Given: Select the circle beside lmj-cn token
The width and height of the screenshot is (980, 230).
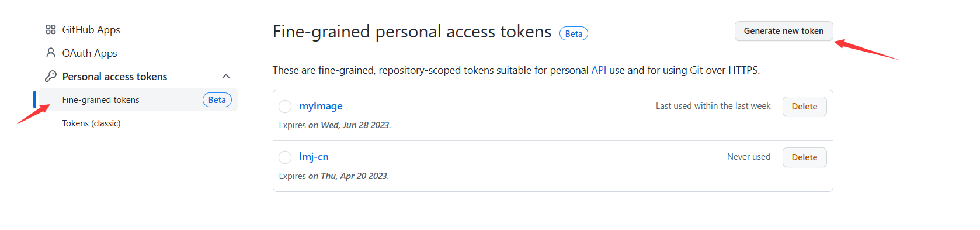Looking at the screenshot, I should [285, 157].
